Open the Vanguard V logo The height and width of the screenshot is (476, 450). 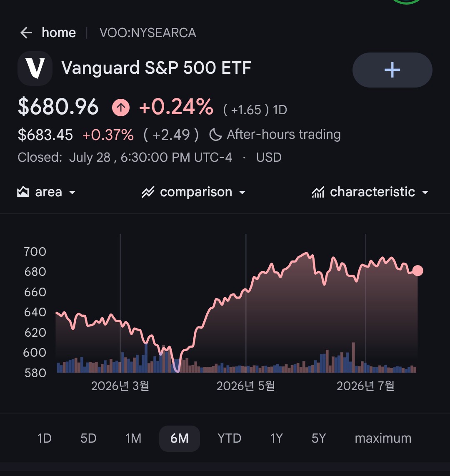pyautogui.click(x=35, y=68)
